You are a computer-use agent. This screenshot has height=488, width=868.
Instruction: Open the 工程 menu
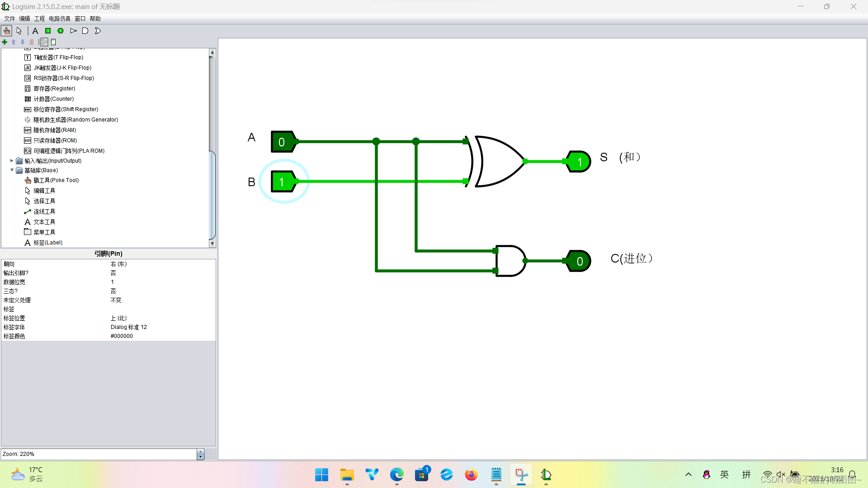click(39, 19)
